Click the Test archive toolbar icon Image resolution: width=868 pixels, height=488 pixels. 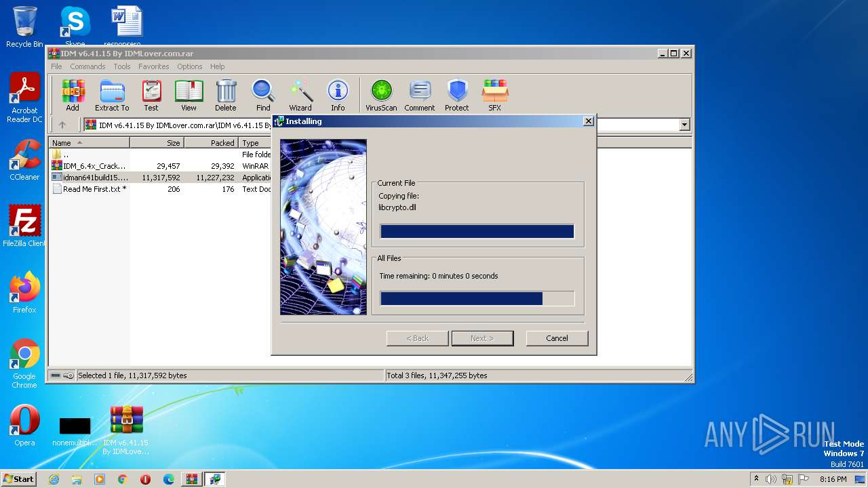(151, 96)
